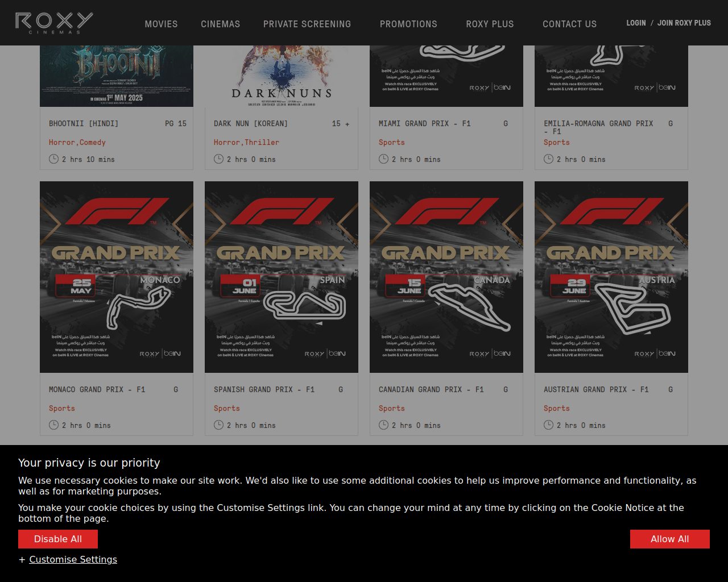Viewport: 728px width, 582px height.
Task: Open the Austria Grand Prix poster
Action: click(611, 277)
